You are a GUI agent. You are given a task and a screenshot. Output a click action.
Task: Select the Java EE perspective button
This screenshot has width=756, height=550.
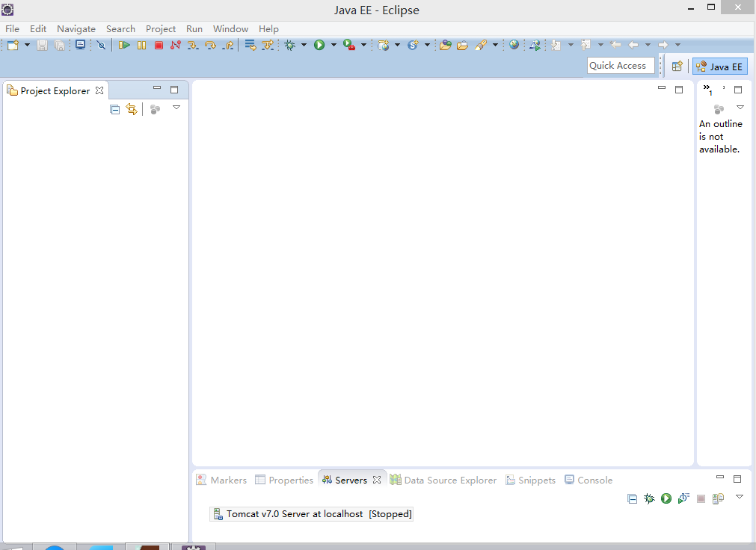pos(720,67)
